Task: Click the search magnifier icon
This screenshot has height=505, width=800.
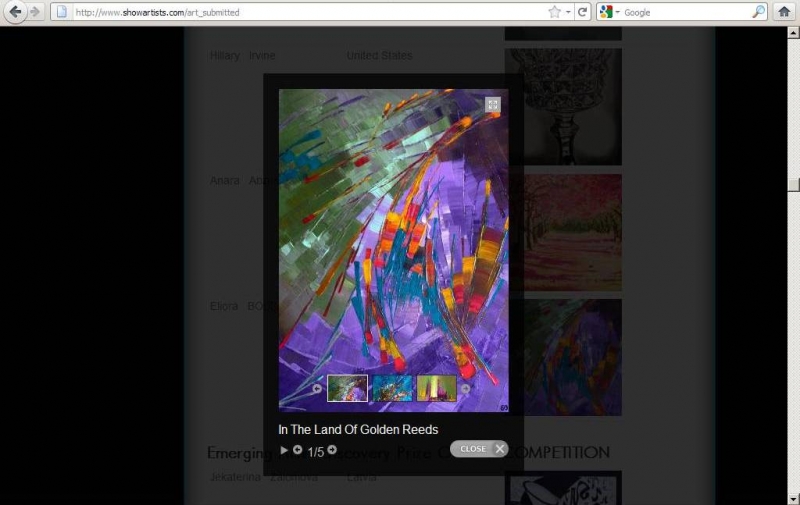Action: point(758,12)
